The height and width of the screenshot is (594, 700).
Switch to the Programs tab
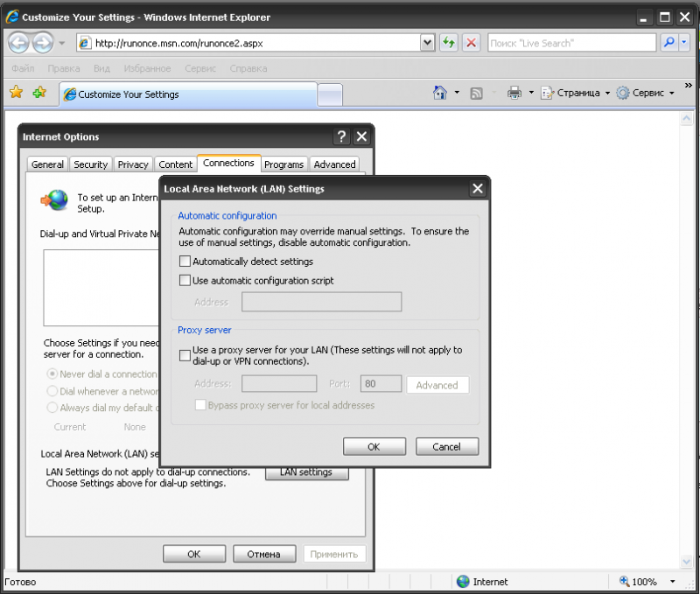283,164
